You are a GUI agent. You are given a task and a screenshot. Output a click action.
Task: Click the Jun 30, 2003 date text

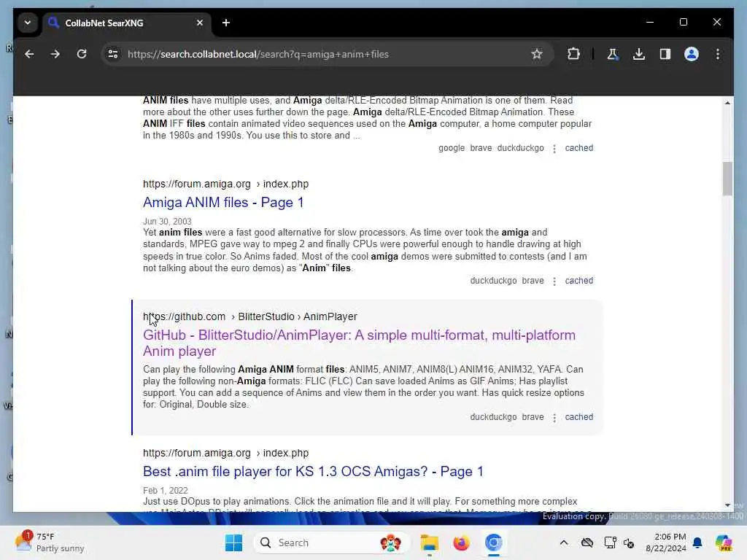[x=167, y=222]
